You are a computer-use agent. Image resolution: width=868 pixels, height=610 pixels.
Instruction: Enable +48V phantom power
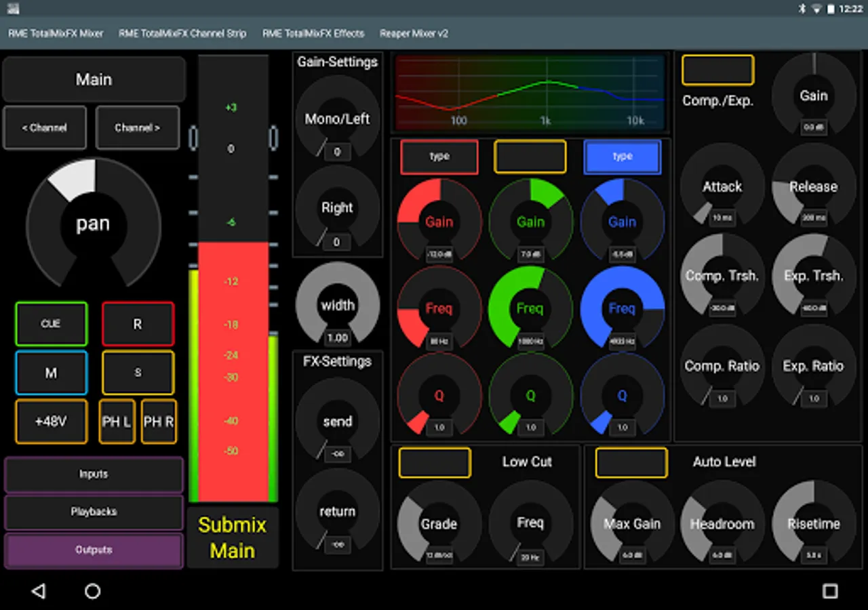point(52,421)
